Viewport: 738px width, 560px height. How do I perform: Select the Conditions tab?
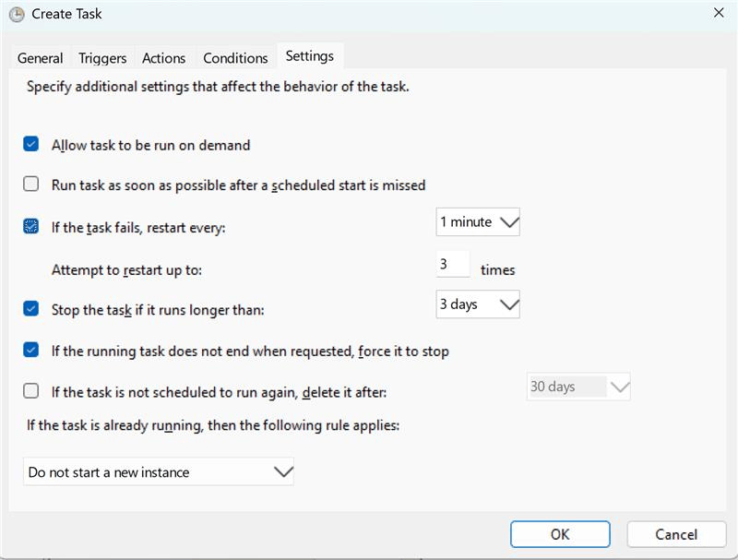235,58
